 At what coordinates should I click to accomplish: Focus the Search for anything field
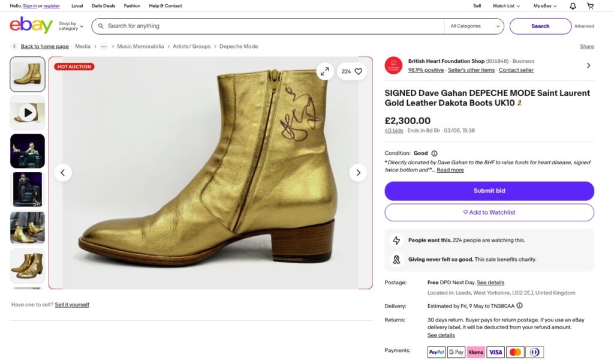268,26
